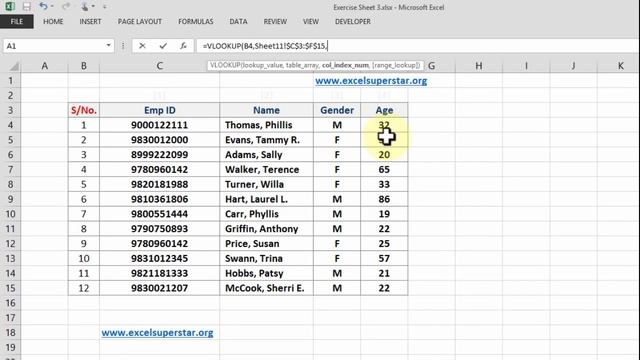Image resolution: width=640 pixels, height=360 pixels.
Task: Click lookup_value in the function tooltip
Action: [x=262, y=65]
